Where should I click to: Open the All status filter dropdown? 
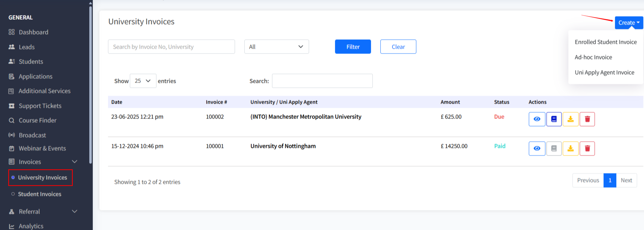[x=276, y=47]
